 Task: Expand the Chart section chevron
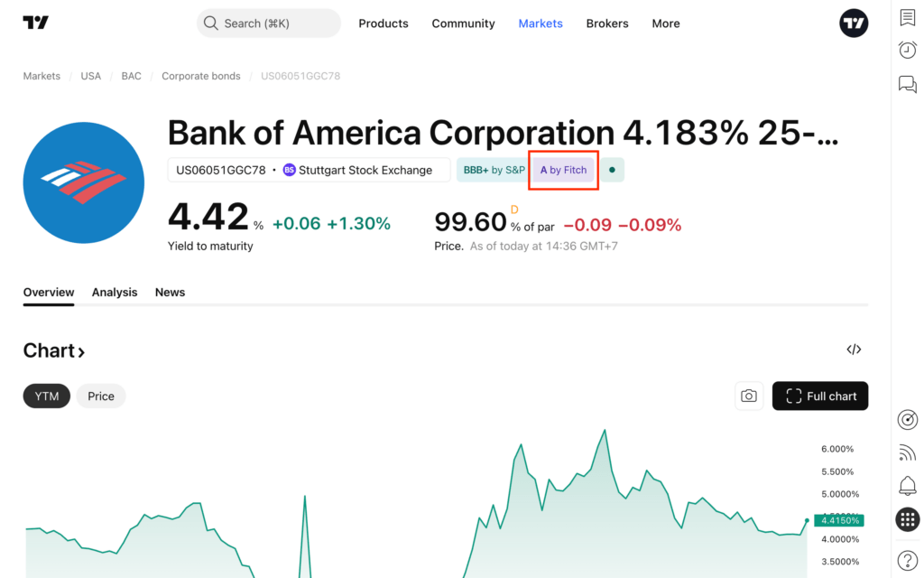[81, 351]
